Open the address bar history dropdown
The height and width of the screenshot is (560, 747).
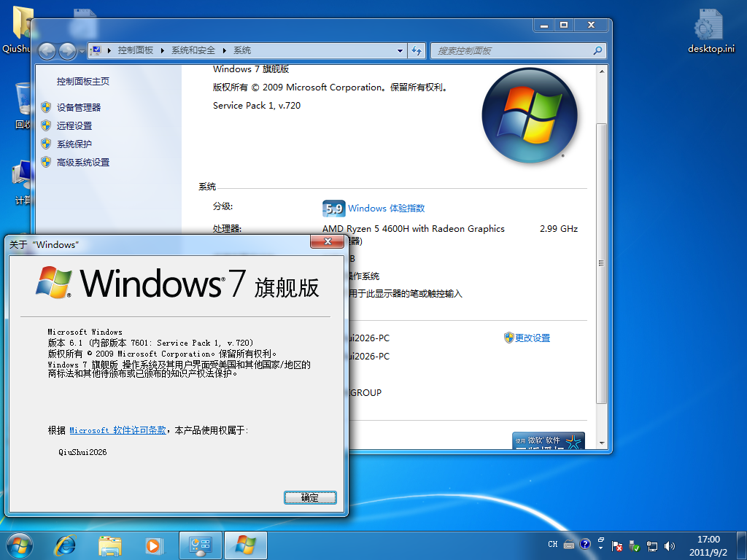click(400, 50)
